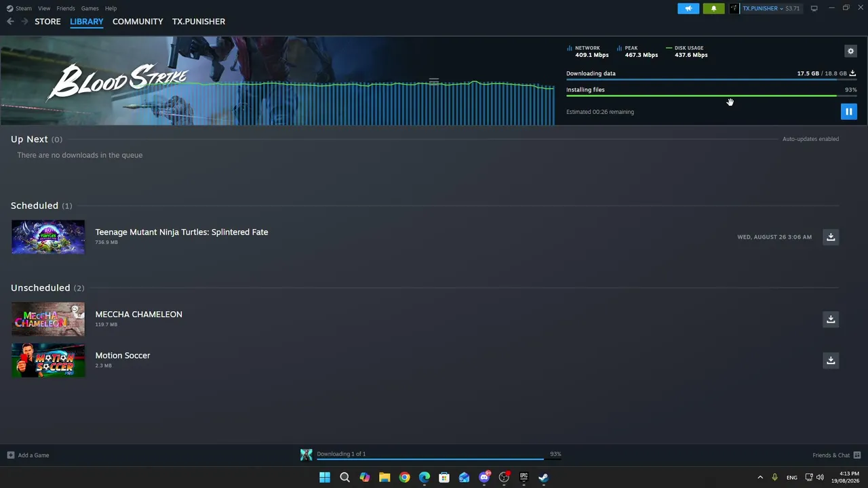868x488 pixels.
Task: Open the network icon in the system tray
Action: coord(809,477)
